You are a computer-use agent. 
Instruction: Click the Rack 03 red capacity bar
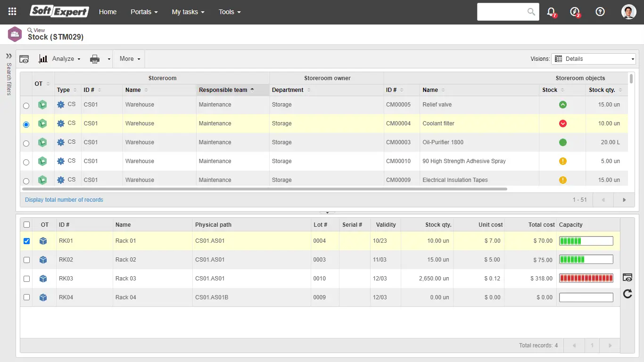pos(586,279)
